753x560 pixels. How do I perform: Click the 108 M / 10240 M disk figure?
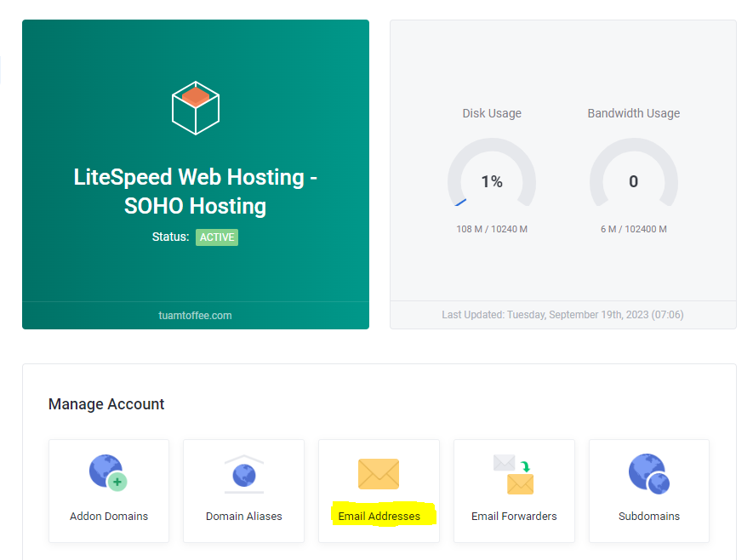[x=492, y=229]
